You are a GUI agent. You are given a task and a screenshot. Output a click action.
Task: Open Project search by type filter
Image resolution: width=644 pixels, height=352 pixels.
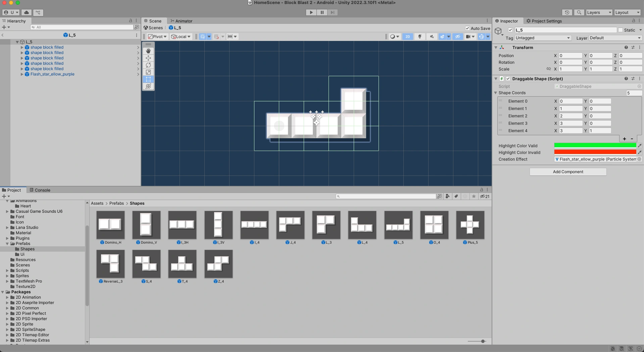[447, 196]
